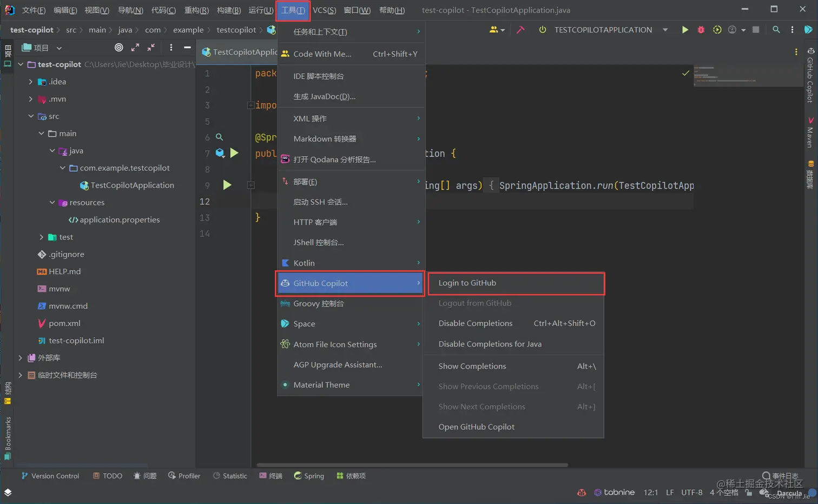
Task: Click the Debug bug icon in toolbar
Action: (x=701, y=30)
